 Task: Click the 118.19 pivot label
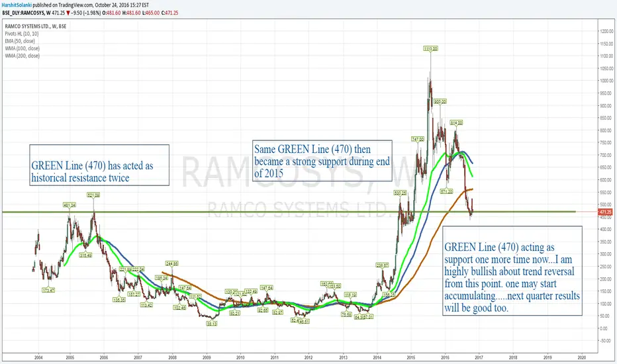(351, 295)
